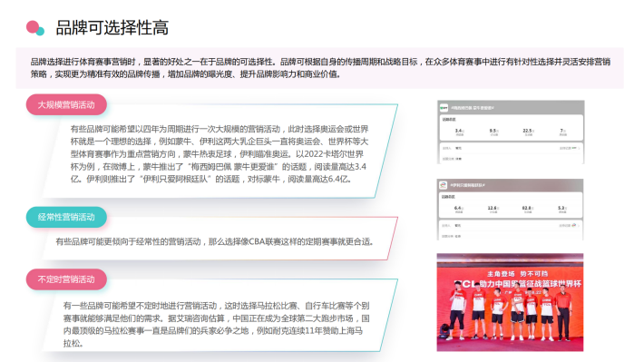Open the basketball team event photo
Viewport: 644px width, 362px height.
point(510,302)
